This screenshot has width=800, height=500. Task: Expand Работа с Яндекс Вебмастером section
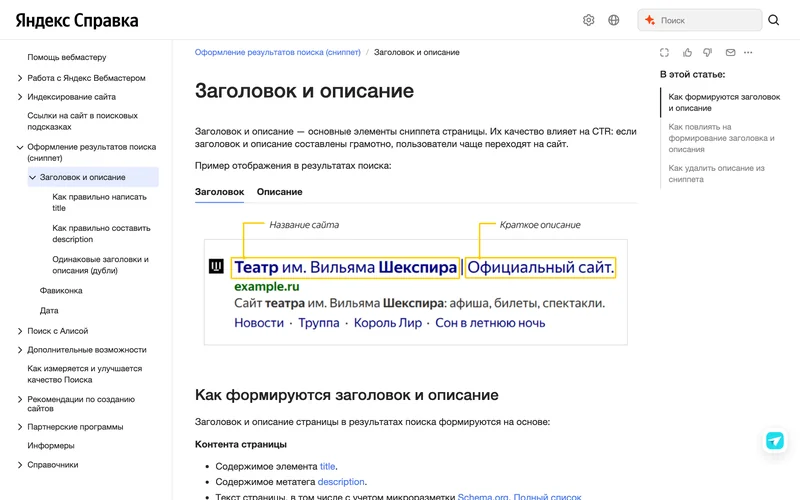(x=19, y=78)
